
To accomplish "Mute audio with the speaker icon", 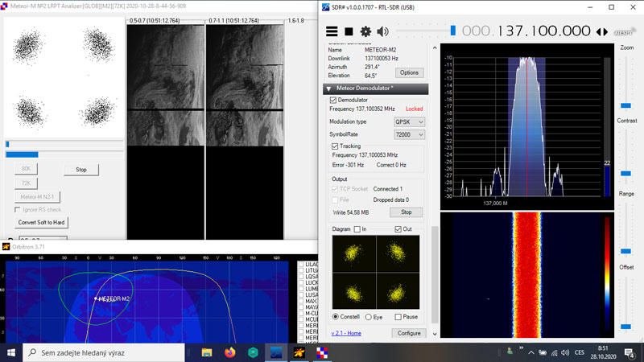I will point(383,31).
